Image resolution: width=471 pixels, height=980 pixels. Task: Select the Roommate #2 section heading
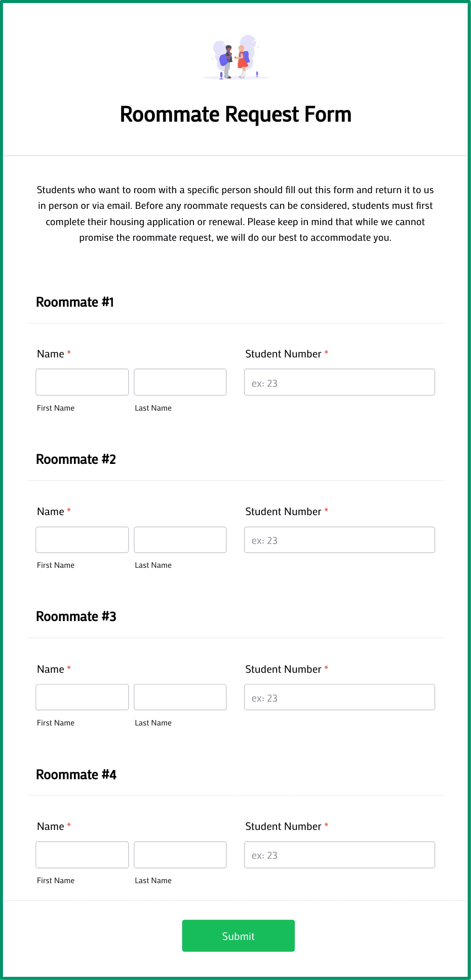point(76,459)
